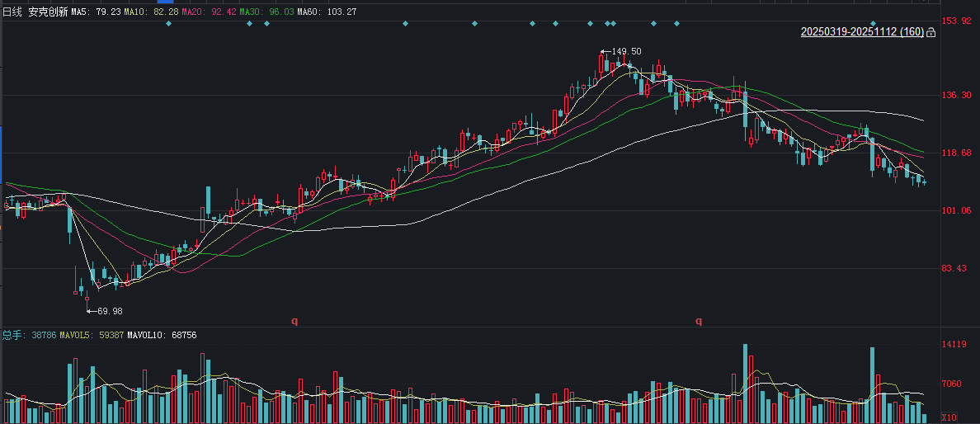Viewport: 980px width, 424px height.
Task: Click the 136.30 price axis label
Action: pos(956,96)
